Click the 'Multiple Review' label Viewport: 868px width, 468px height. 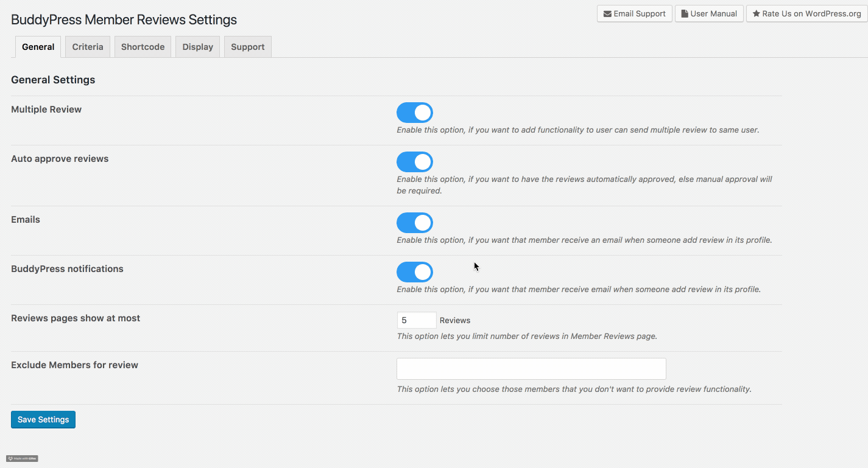46,110
